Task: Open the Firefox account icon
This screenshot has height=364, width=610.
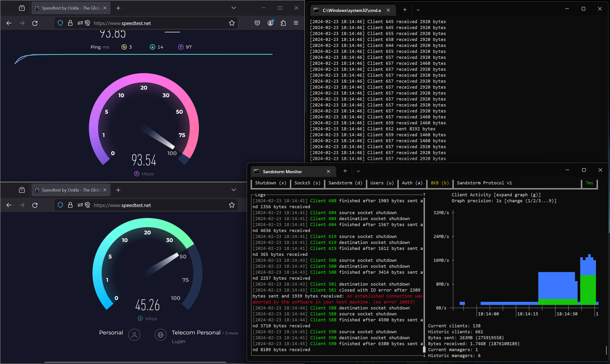Action: coord(270,23)
